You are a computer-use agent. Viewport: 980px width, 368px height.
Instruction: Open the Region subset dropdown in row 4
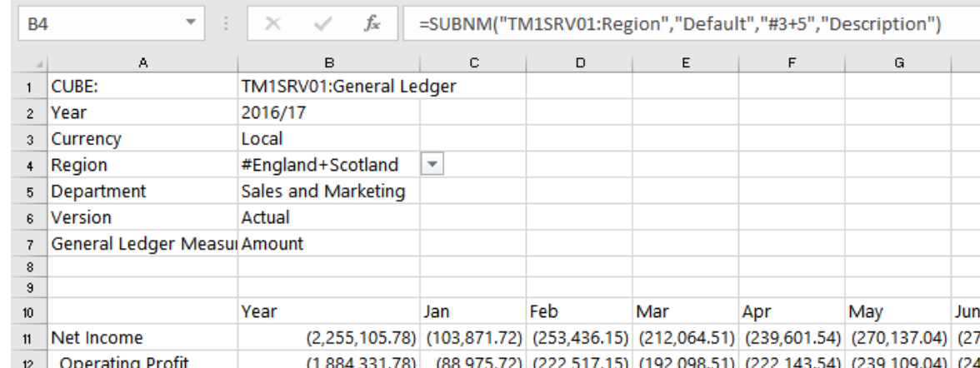tap(432, 165)
